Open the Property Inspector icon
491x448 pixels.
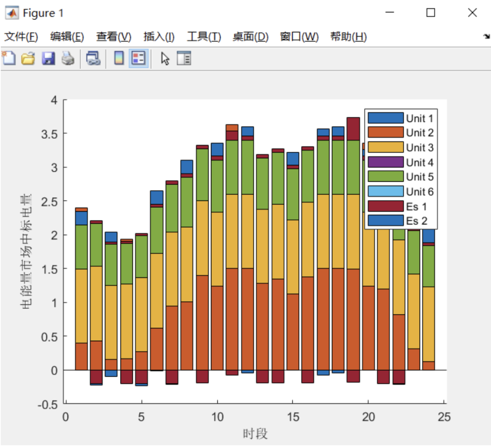[184, 58]
